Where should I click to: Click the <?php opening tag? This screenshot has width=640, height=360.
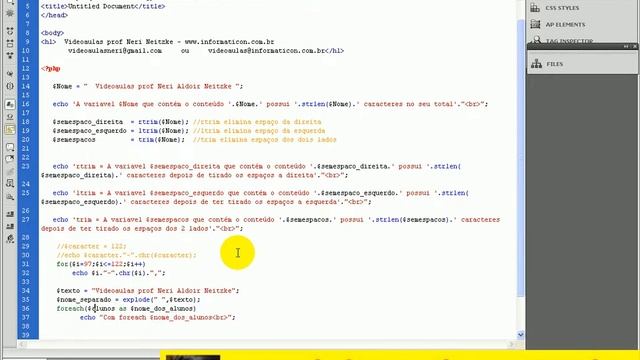pyautogui.click(x=51, y=69)
